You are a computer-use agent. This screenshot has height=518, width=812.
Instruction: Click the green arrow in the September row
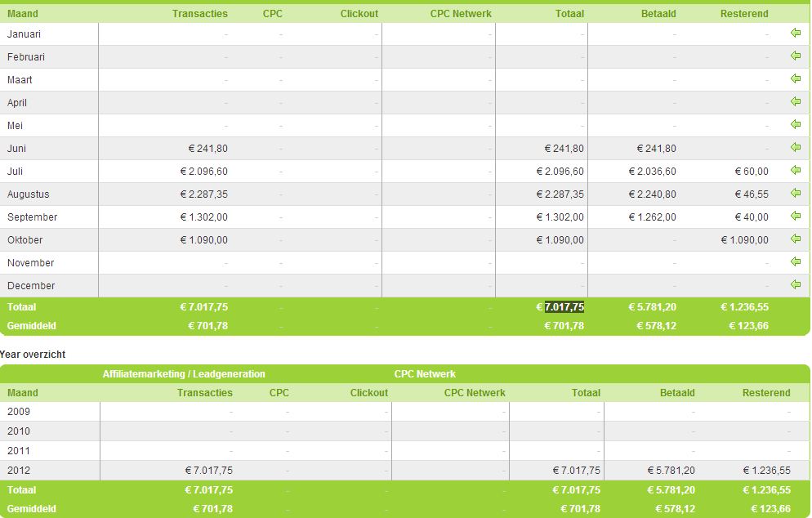click(796, 216)
